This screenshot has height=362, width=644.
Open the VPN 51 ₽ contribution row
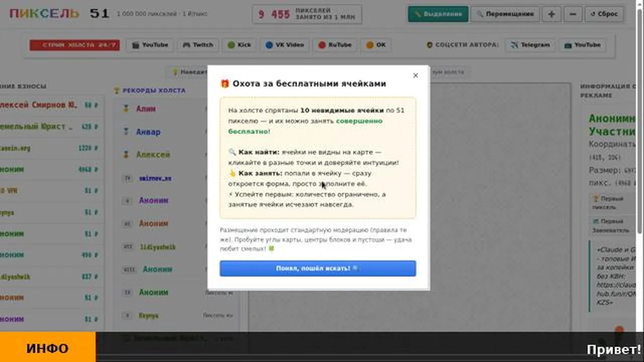[50, 191]
